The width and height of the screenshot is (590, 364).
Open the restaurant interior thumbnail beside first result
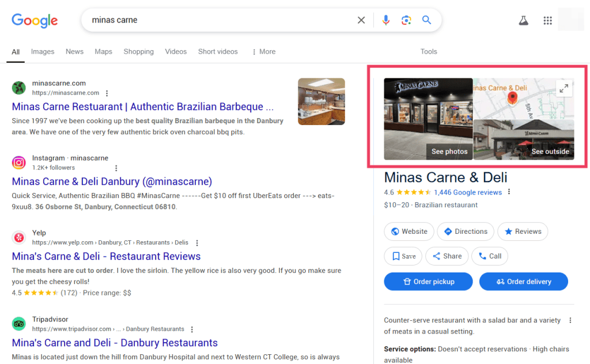[x=322, y=101]
